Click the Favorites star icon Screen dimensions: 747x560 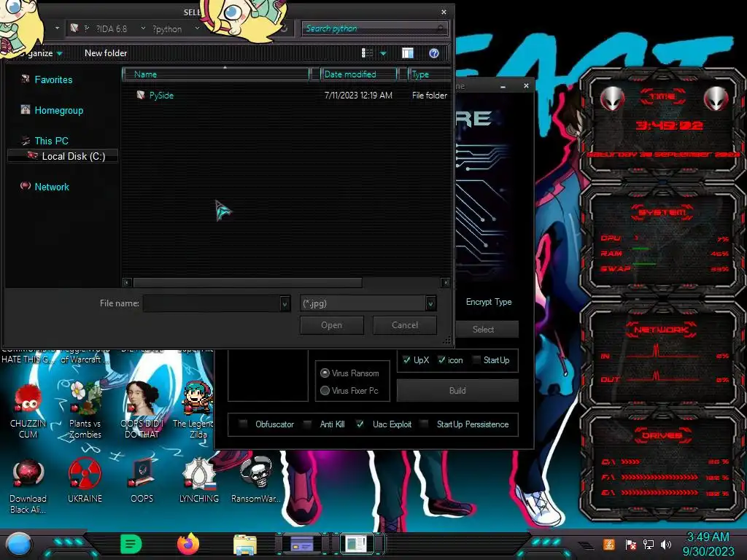(26, 79)
